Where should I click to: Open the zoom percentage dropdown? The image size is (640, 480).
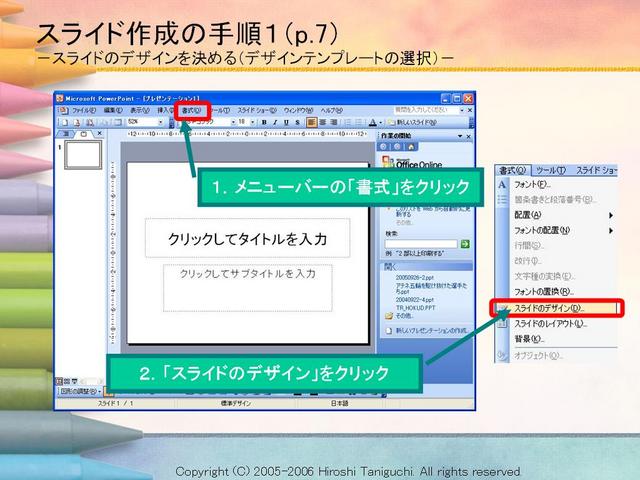pos(160,122)
